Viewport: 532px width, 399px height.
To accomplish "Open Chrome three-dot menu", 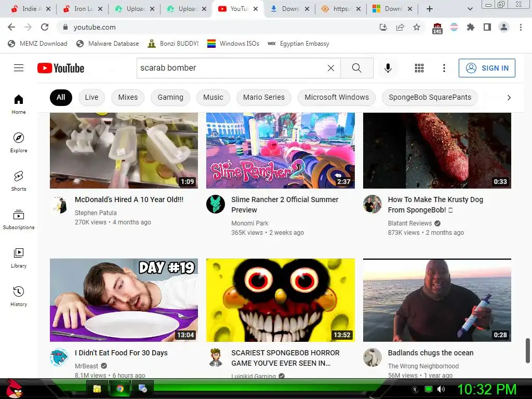I will pyautogui.click(x=521, y=27).
